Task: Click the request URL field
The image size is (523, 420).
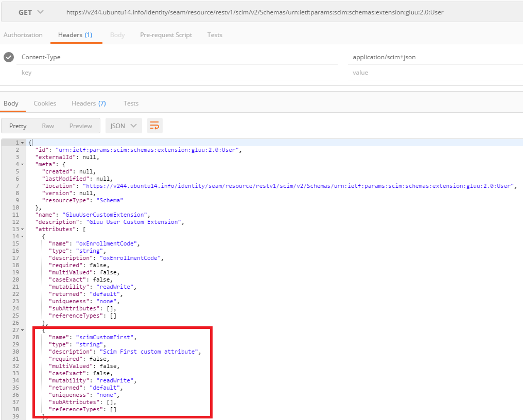Action: coord(288,12)
